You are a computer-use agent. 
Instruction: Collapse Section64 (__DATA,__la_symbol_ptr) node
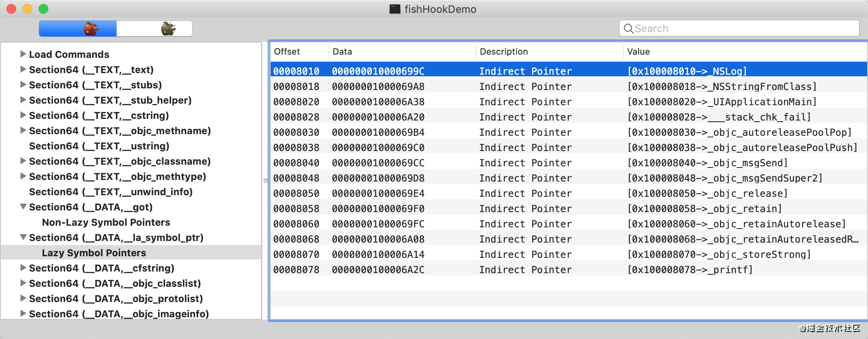pyautogui.click(x=23, y=237)
